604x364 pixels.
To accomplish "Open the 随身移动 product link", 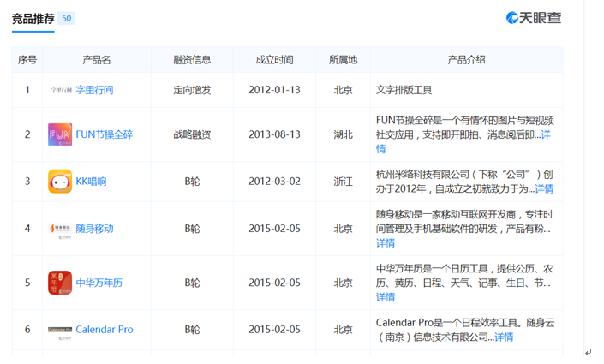I will (x=94, y=229).
